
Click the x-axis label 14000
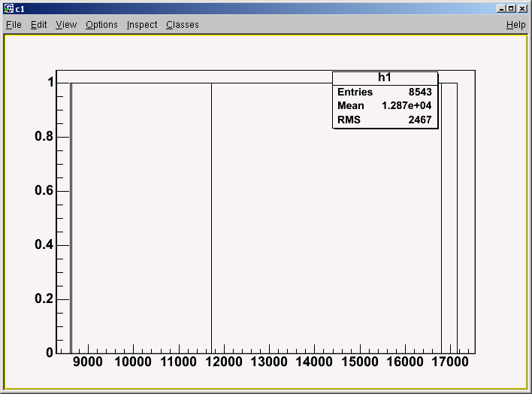pos(314,362)
